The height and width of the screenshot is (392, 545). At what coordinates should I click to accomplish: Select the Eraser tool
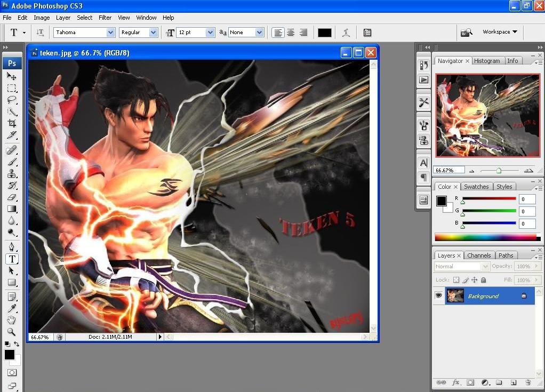[12, 197]
